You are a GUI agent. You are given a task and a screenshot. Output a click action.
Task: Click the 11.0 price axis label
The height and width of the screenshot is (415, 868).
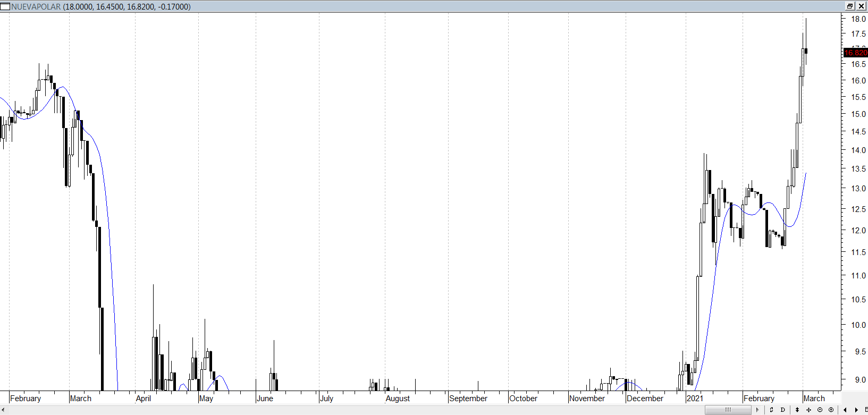(858, 275)
